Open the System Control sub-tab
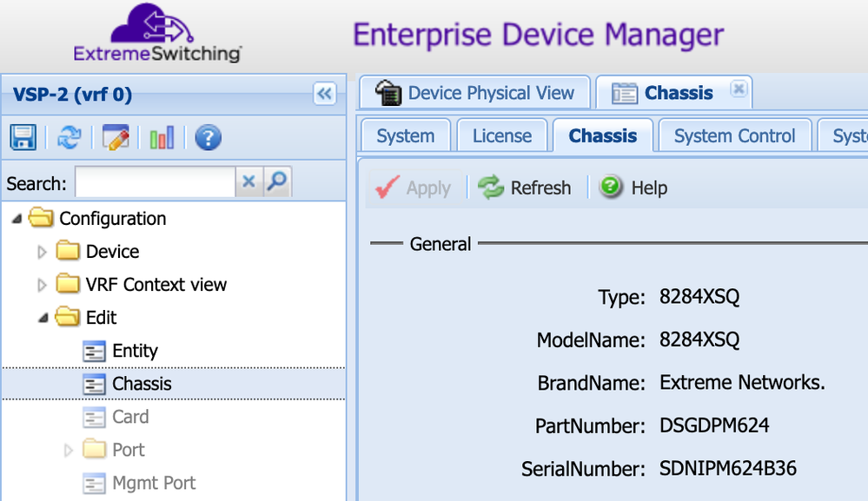This screenshot has height=501, width=868. click(734, 135)
